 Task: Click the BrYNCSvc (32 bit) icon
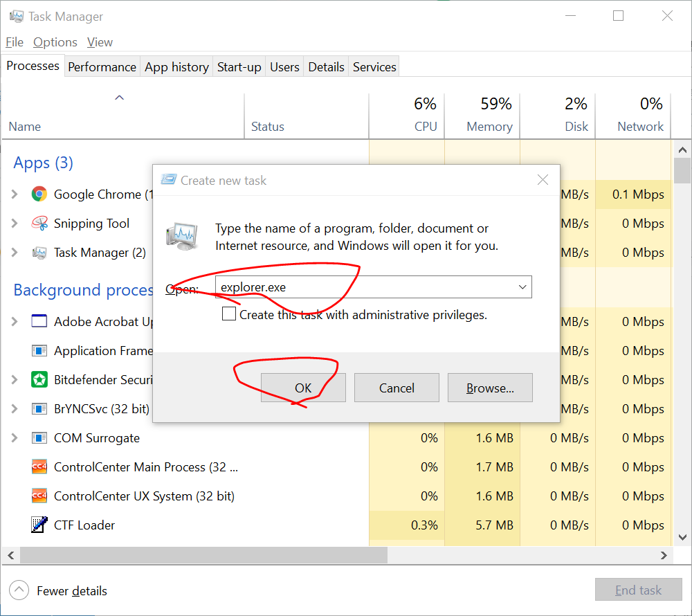point(39,408)
